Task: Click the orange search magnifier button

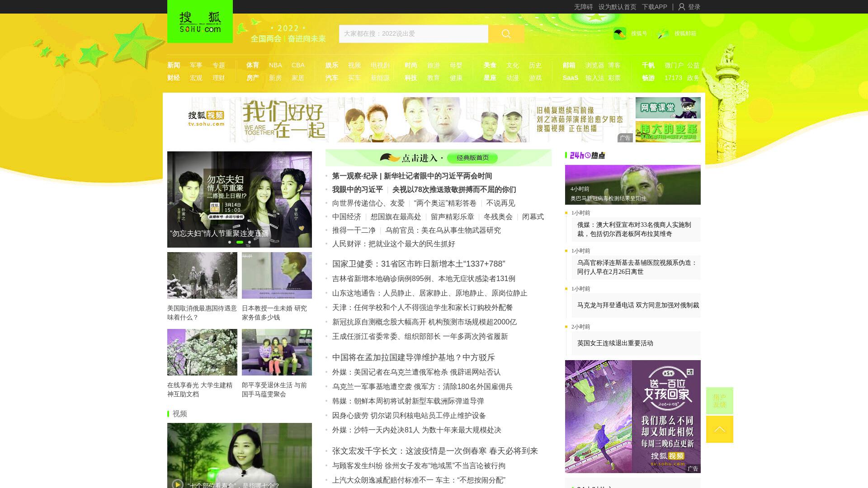Action: coord(506,33)
